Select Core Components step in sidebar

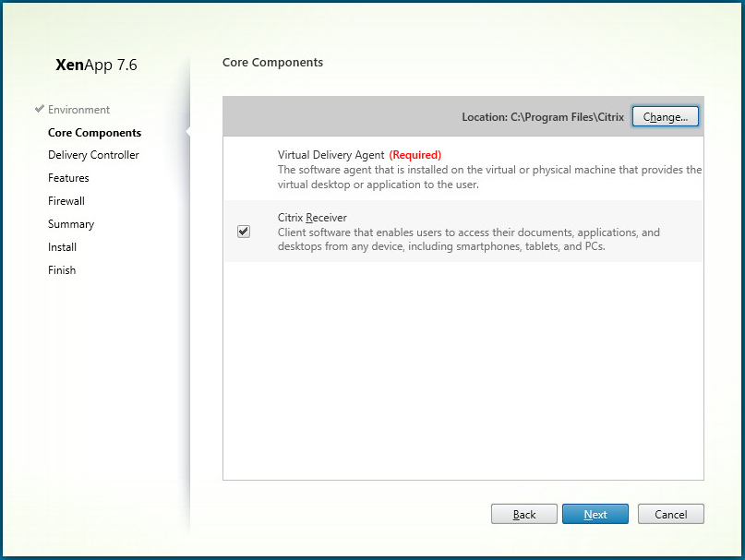[x=94, y=133]
